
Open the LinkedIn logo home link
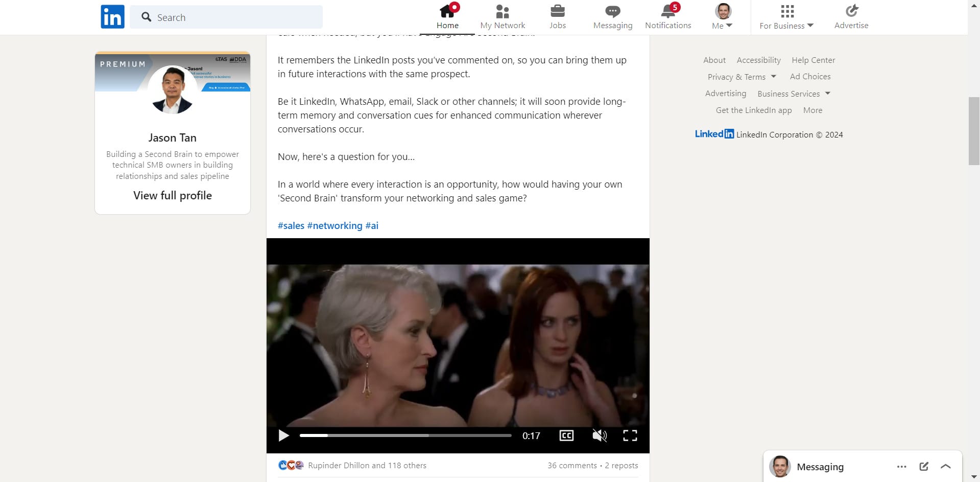[112, 17]
